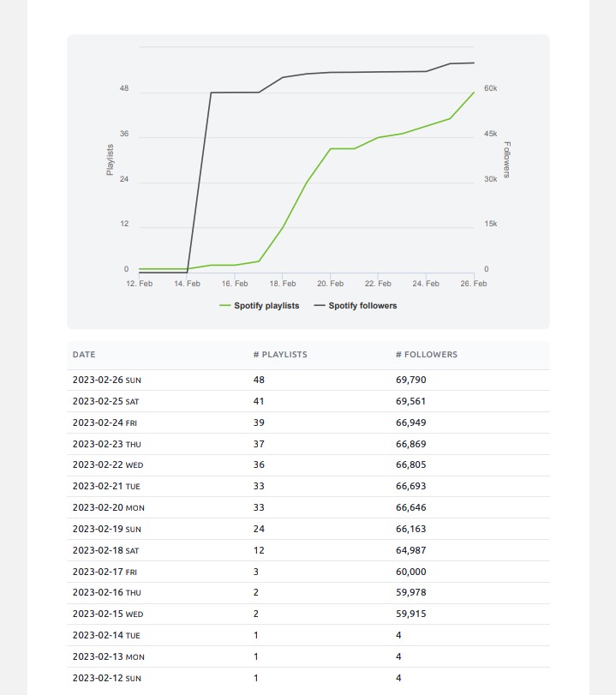Screen dimensions: 616x695
Task: Select the 2023-02-18 SAT date cell
Action: coord(105,550)
